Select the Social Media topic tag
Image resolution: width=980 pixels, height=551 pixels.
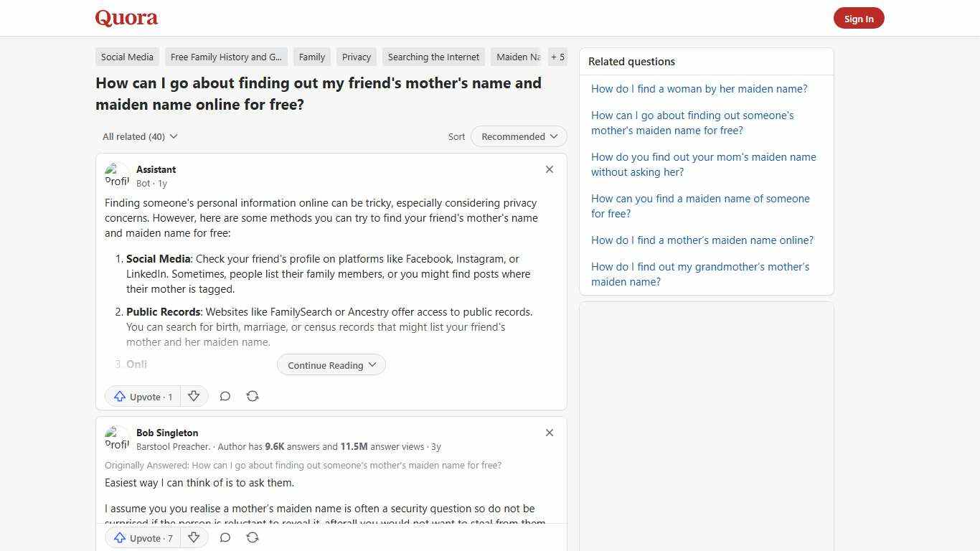click(127, 57)
